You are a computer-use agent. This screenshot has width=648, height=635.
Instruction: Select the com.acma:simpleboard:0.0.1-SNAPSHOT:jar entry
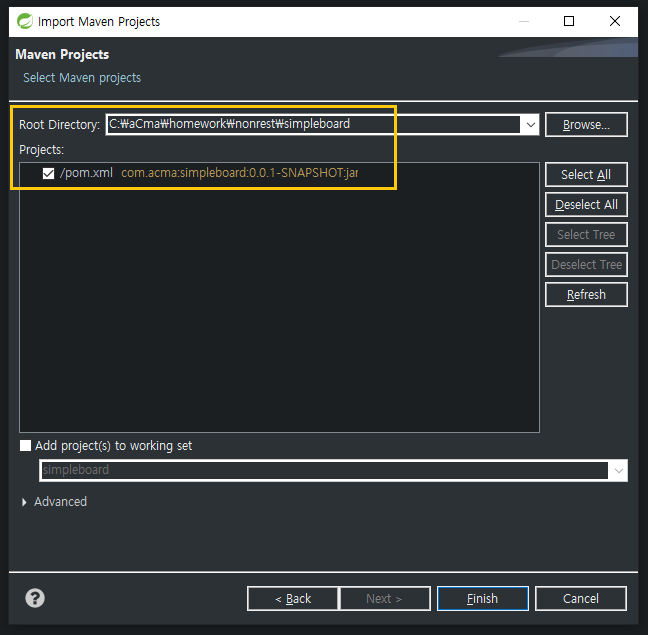(240, 173)
